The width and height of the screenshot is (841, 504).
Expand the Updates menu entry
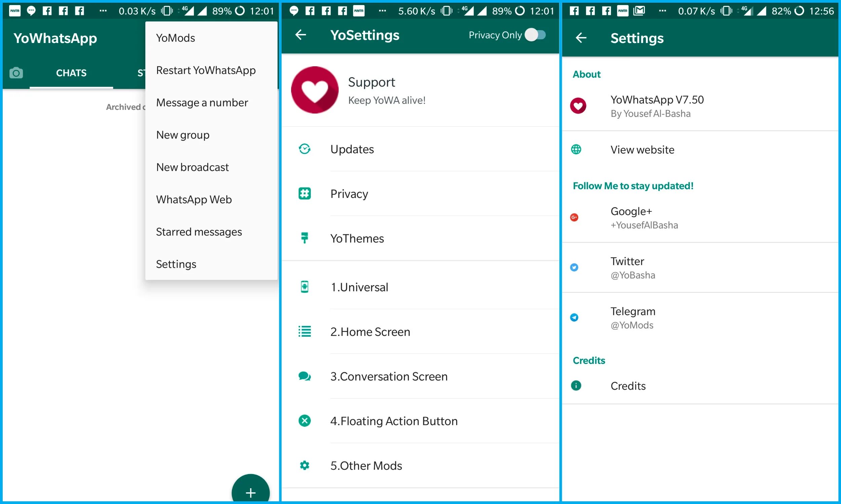point(420,149)
